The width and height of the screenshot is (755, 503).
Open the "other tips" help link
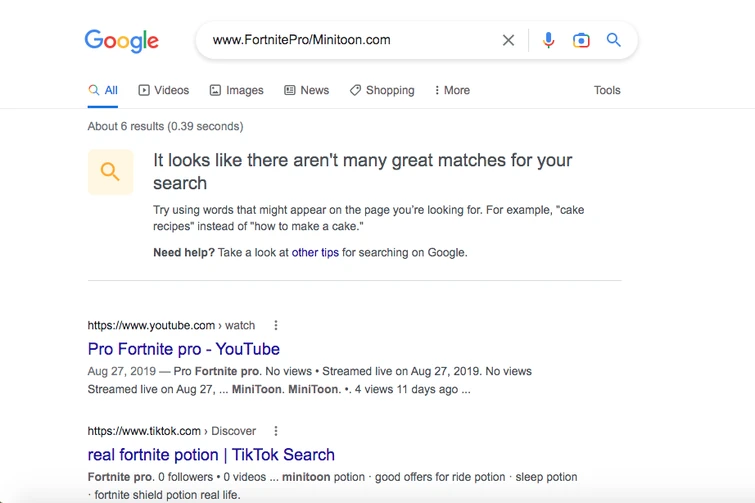(315, 253)
